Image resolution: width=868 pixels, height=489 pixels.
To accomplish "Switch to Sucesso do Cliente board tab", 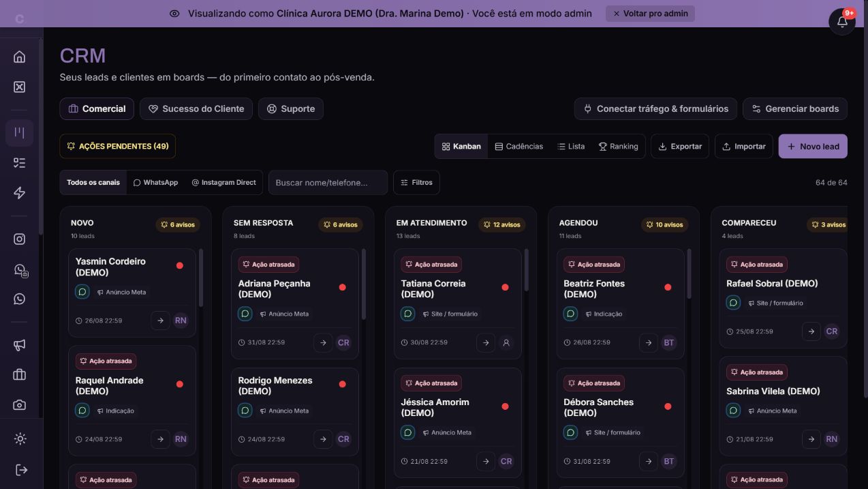I will coord(196,108).
